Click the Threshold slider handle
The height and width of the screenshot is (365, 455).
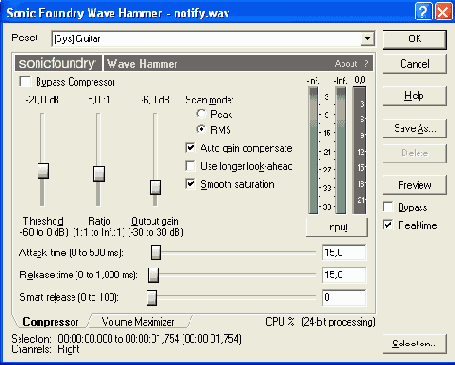(x=43, y=171)
